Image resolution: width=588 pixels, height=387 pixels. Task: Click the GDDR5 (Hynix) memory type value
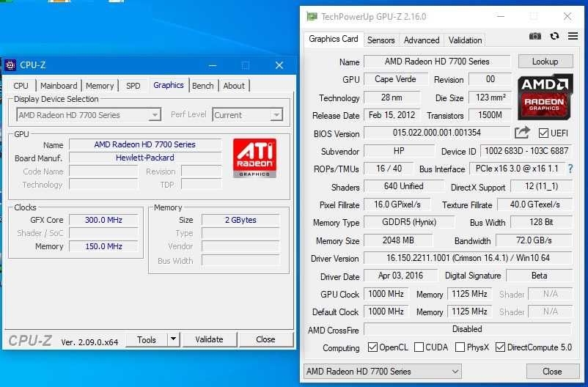coord(409,222)
